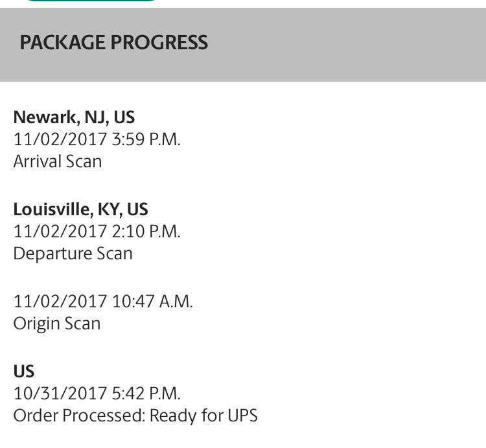Click the 3:59 P.M. arrival time

coord(146,139)
